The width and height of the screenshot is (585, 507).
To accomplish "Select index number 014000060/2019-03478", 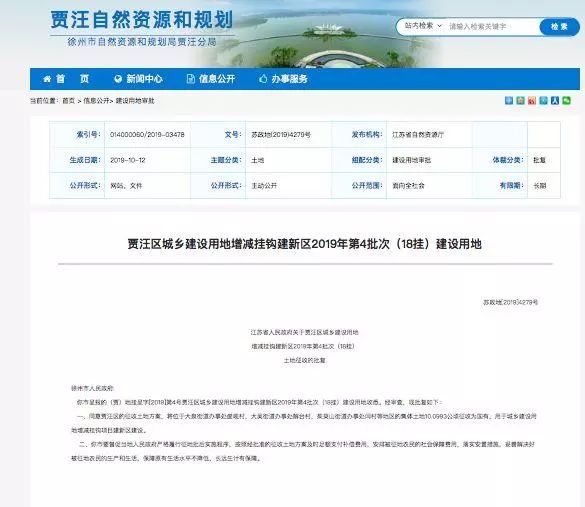I will pos(147,135).
